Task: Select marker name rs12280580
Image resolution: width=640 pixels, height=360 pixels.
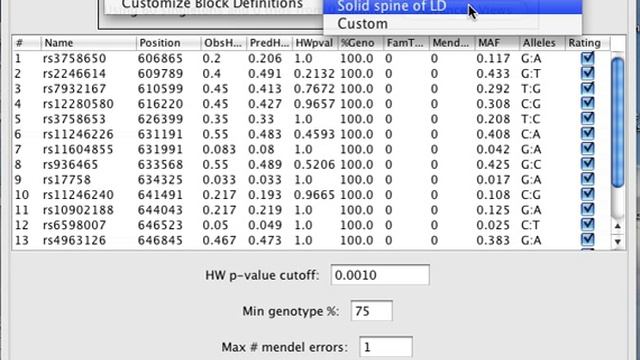Action: [78, 104]
